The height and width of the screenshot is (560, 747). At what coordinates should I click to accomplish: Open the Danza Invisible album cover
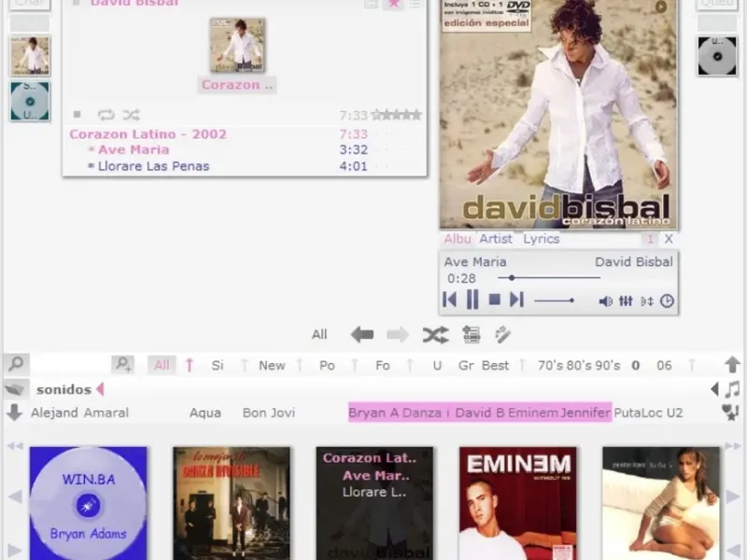(x=232, y=503)
